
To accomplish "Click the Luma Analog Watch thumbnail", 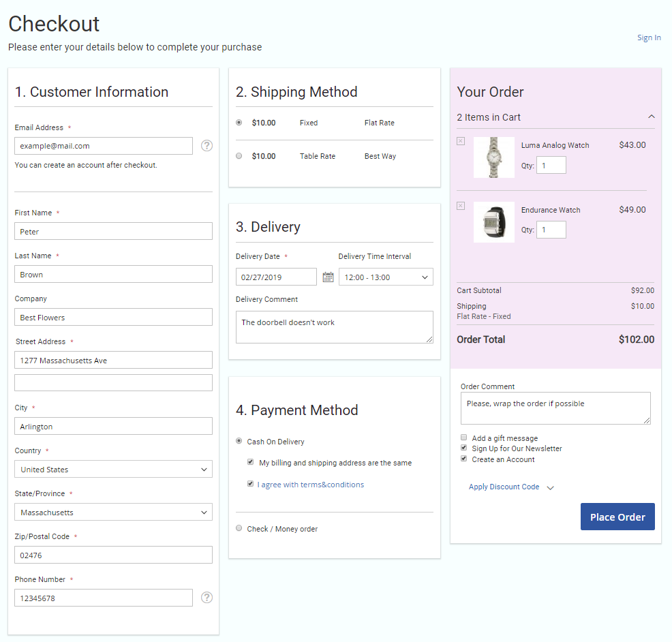I will [493, 157].
